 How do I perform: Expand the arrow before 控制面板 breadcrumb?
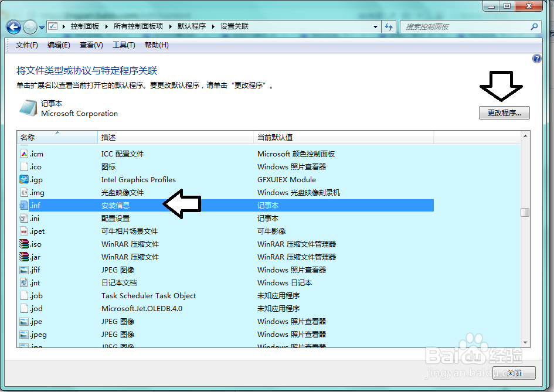click(63, 26)
